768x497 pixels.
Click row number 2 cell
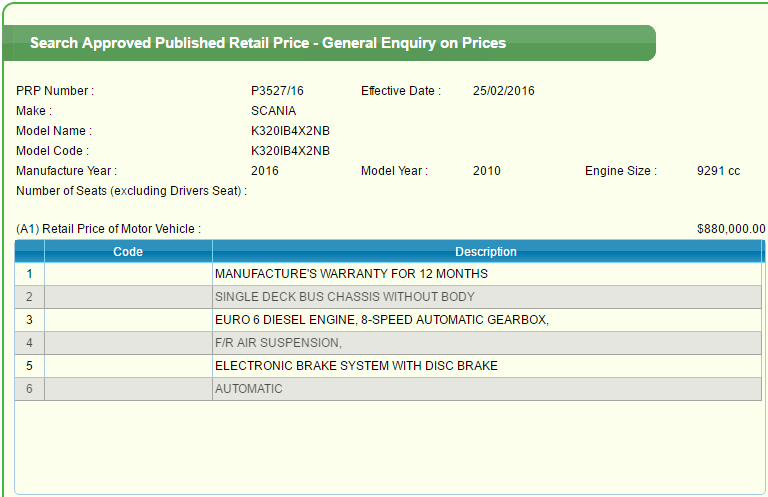pyautogui.click(x=29, y=297)
